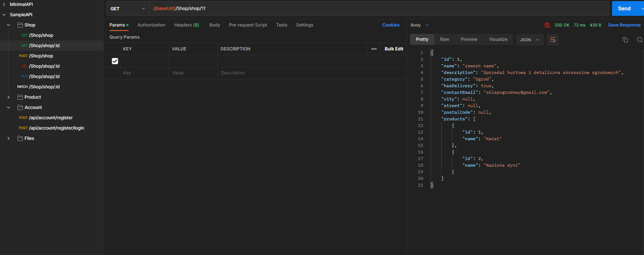Switch to Raw response view
The width and height of the screenshot is (644, 255).
tap(445, 39)
